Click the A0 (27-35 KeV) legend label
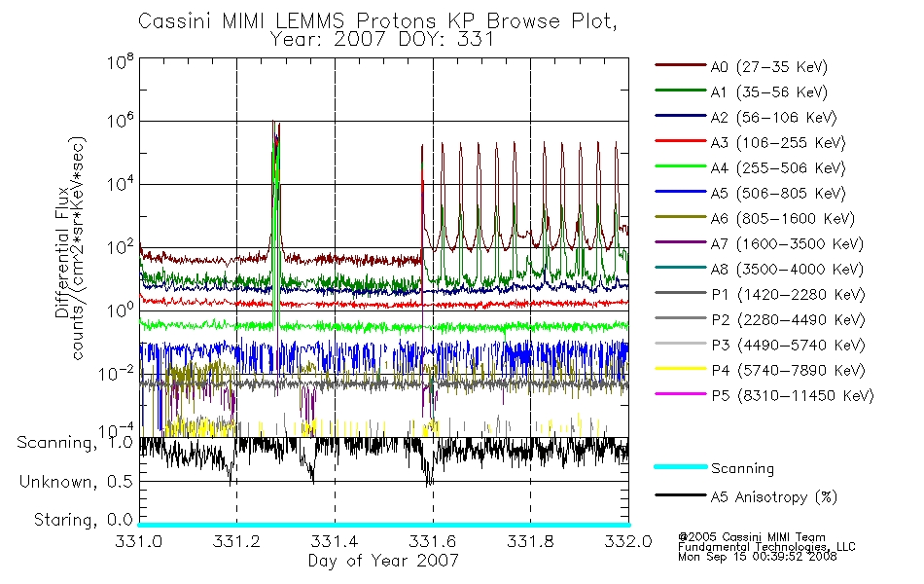The height and width of the screenshot is (584, 924). click(x=768, y=67)
